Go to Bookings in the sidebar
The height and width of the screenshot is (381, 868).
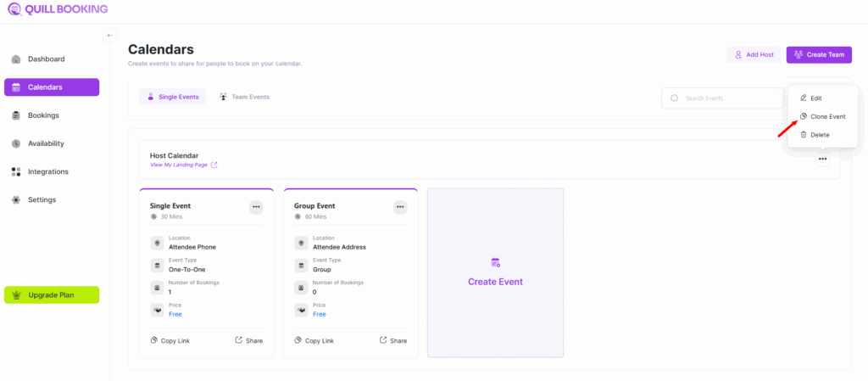pyautogui.click(x=43, y=115)
